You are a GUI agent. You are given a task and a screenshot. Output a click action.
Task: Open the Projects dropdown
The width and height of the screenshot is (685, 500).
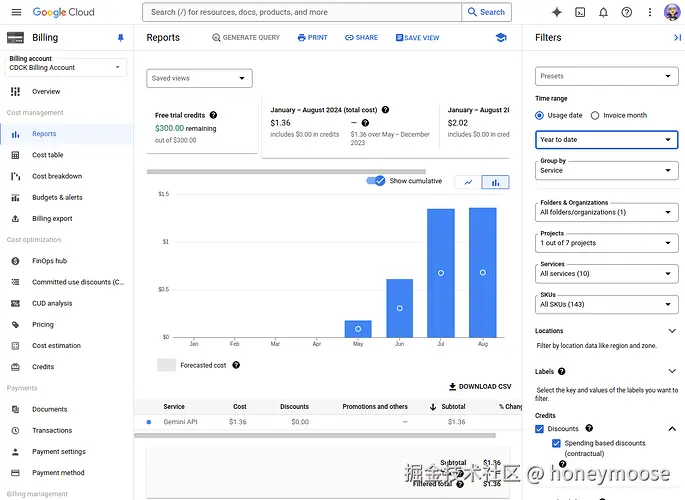pyautogui.click(x=606, y=243)
